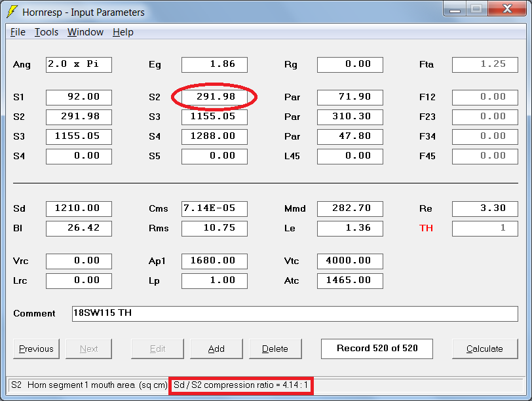Select the Sd field 1210.00
532x401 pixels.
point(79,209)
